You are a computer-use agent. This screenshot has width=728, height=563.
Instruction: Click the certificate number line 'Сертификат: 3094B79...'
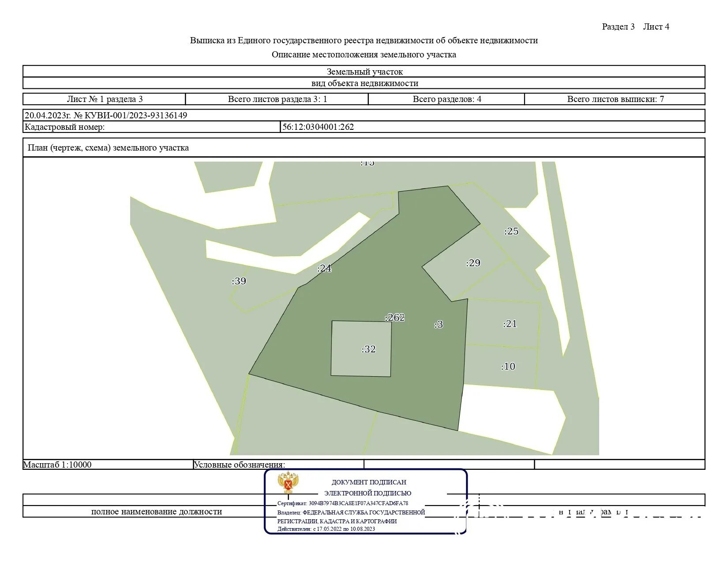(x=343, y=503)
